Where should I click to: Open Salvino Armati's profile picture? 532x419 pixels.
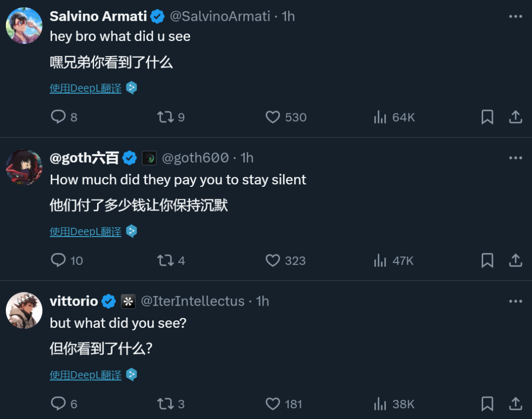[x=24, y=26]
